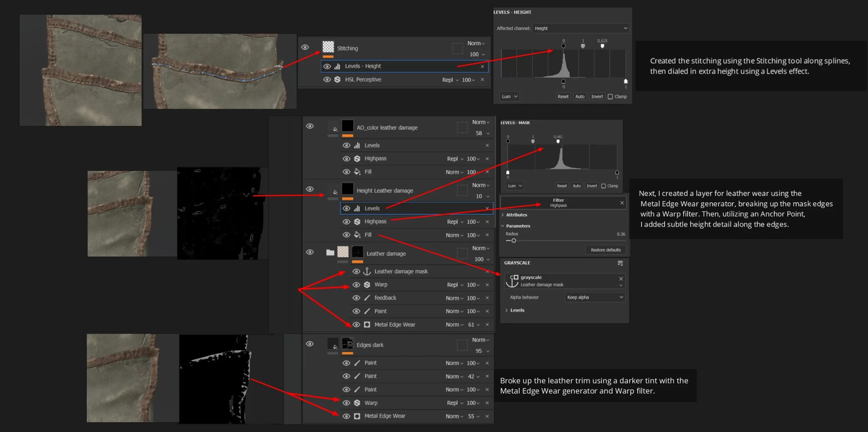The height and width of the screenshot is (432, 868).
Task: Click the folder icon of Leather damage group
Action: 330,252
